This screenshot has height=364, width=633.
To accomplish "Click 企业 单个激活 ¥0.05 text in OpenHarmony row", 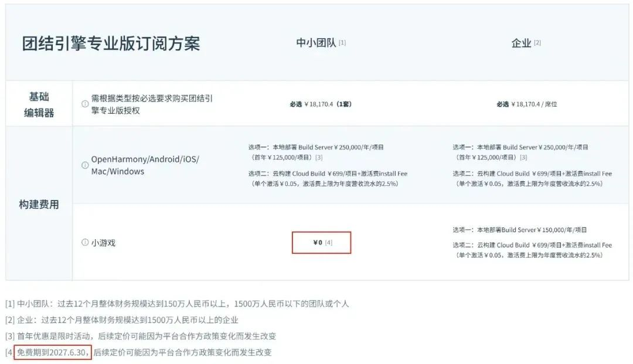I will [529, 183].
